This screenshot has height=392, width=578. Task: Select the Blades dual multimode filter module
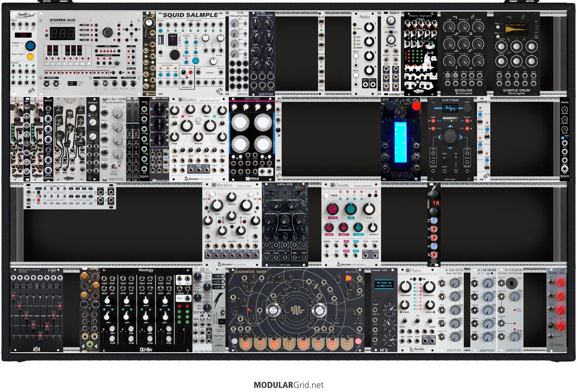(x=199, y=139)
